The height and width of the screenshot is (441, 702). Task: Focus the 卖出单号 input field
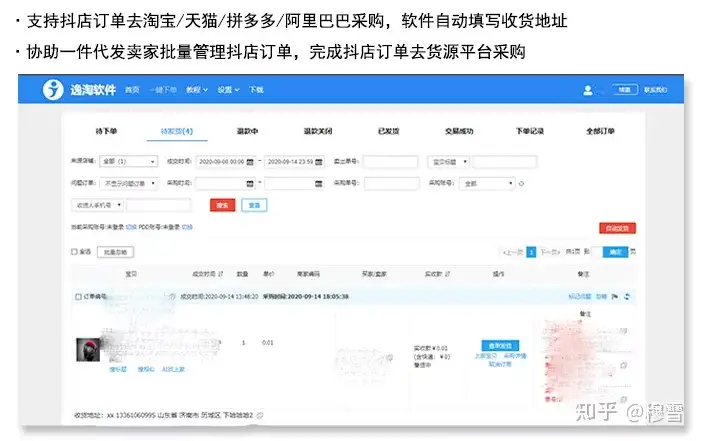pyautogui.click(x=390, y=162)
